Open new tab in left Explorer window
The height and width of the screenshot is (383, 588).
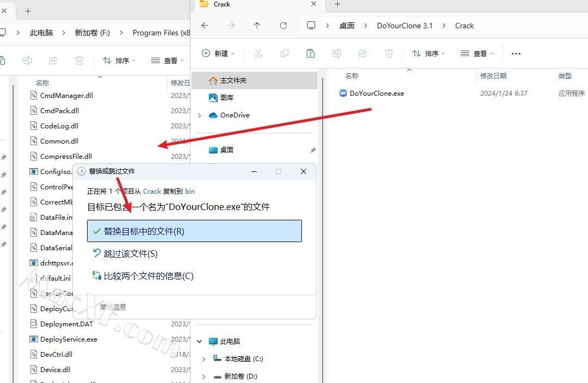28,11
